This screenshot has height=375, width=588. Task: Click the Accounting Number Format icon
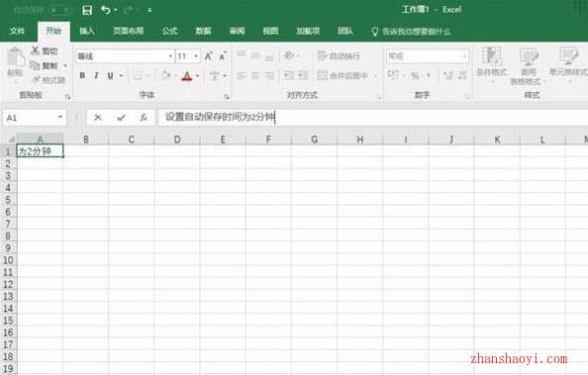(393, 75)
